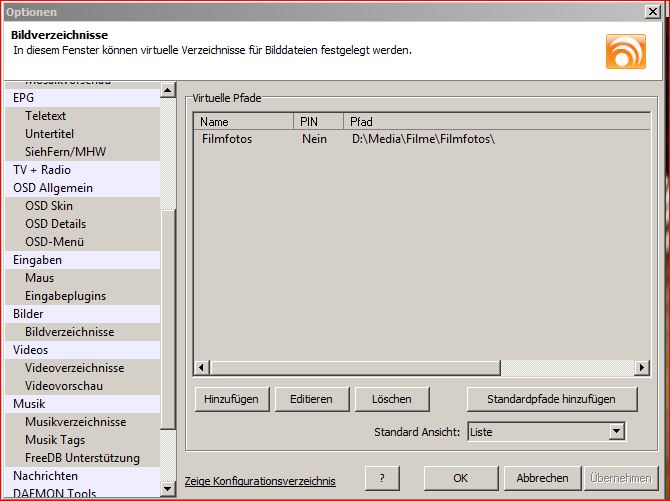Viewport: 670px width, 501px height.
Task: Click the orange DVBViewer logo icon
Action: coord(625,51)
